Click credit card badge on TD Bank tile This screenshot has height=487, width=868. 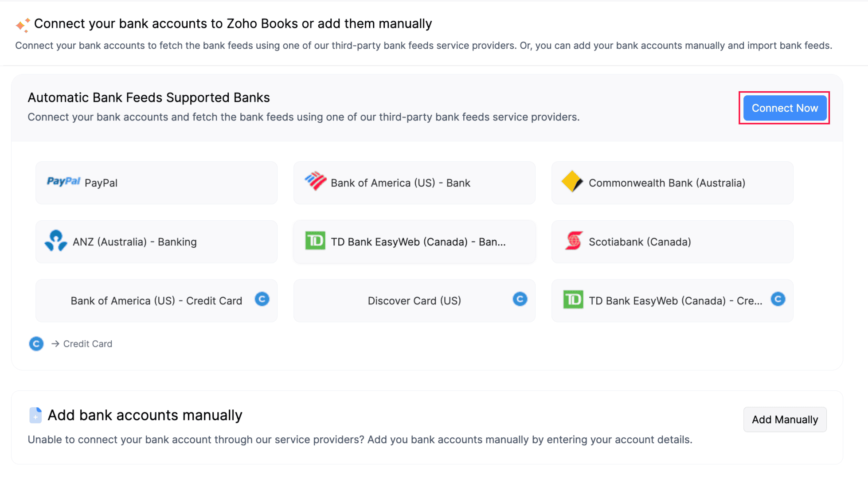pos(778,299)
